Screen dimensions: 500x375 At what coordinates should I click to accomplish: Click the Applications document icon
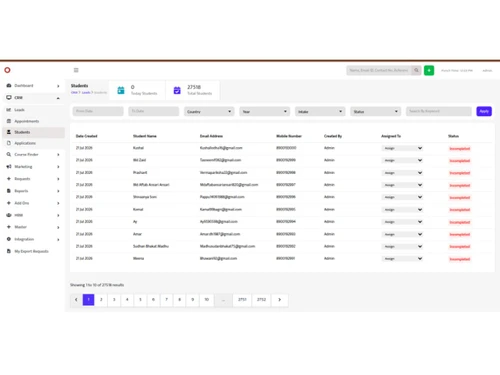9,143
